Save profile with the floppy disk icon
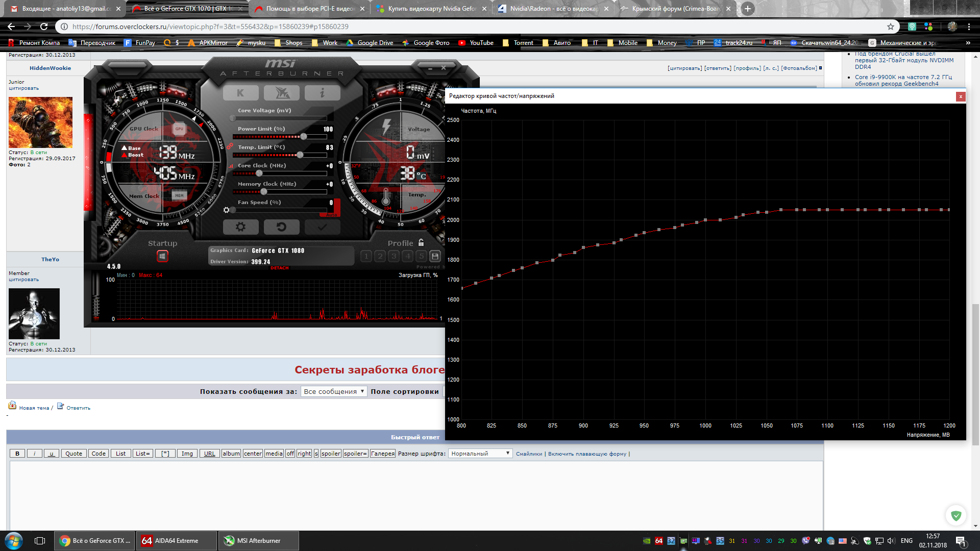The height and width of the screenshot is (551, 980). [435, 256]
